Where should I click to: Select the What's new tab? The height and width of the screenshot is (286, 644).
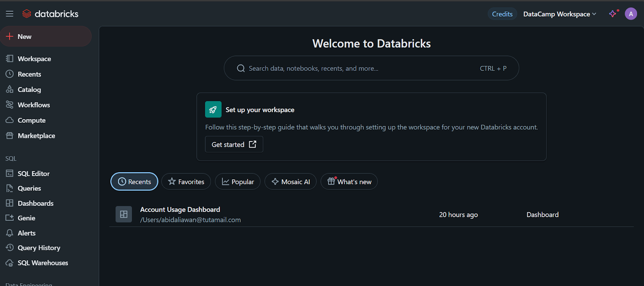point(349,182)
